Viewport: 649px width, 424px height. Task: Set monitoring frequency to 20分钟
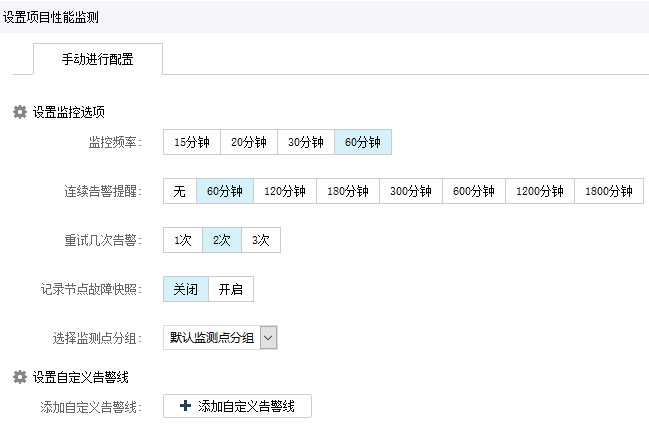[248, 142]
